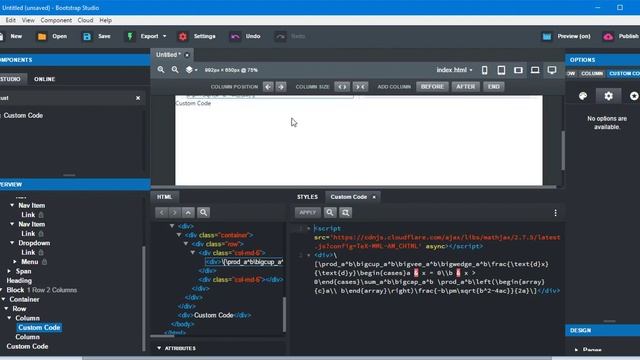Open an existing project with Open
640x360 pixels.
[x=53, y=36]
